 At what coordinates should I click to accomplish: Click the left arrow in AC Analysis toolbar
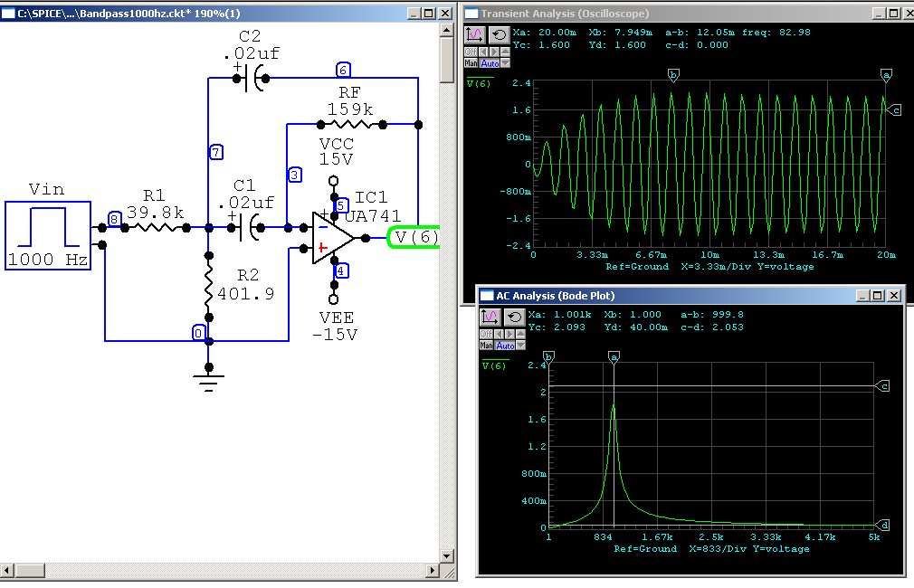[x=498, y=336]
